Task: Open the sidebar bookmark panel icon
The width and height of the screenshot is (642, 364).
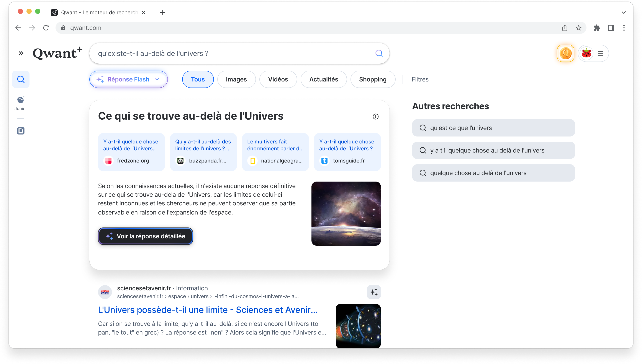Action: click(21, 131)
